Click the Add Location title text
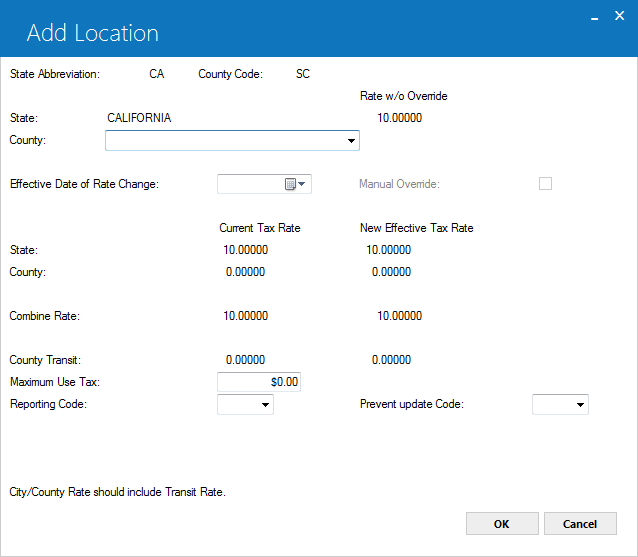638x557 pixels. [93, 33]
